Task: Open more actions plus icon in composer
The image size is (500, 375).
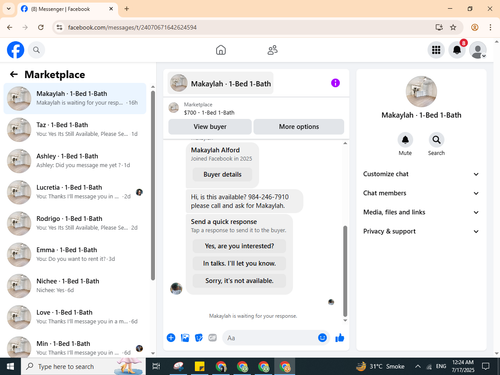Action: pyautogui.click(x=171, y=338)
